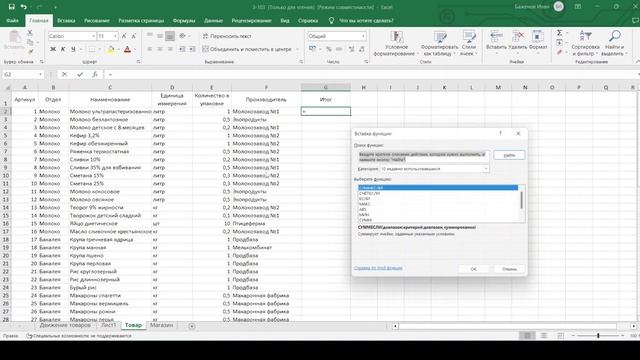The height and width of the screenshot is (360, 640).
Task: Open Справка по этой функции link
Action: tap(378, 268)
